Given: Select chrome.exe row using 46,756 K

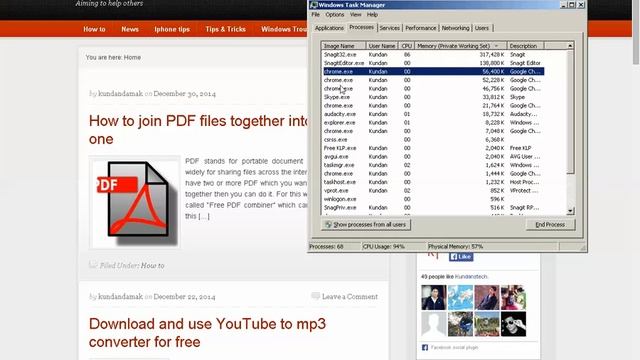Looking at the screenshot, I should click(x=433, y=89).
